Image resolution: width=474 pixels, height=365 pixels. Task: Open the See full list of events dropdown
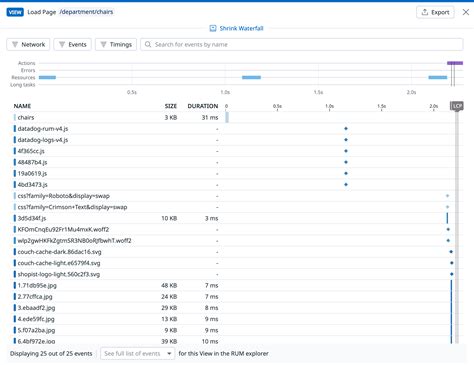pos(137,353)
